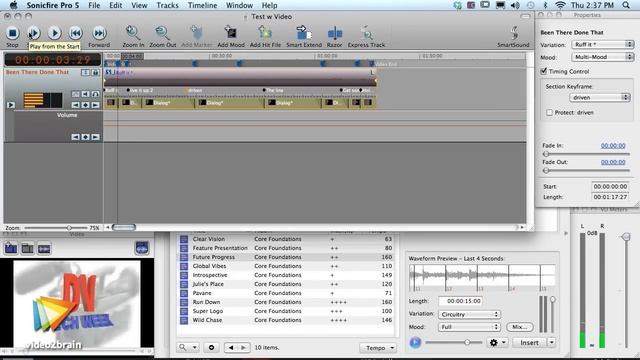Screen dimensions: 640x360
Task: Click the Add Hit File icon
Action: [265, 33]
